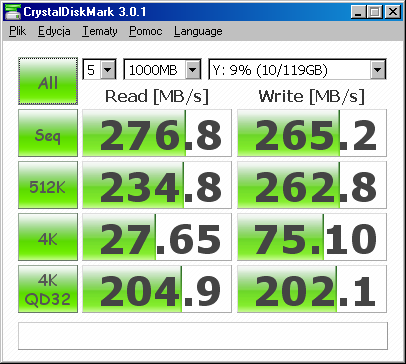Click the 4K write result 75.10

[312, 237]
